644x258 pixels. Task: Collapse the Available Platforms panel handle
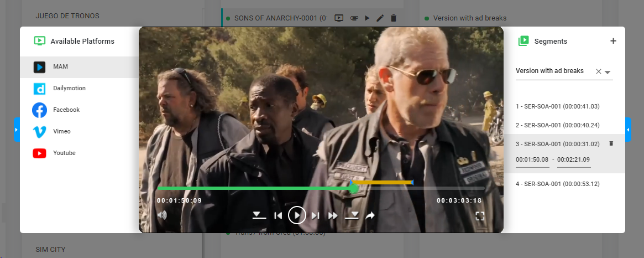(x=17, y=130)
